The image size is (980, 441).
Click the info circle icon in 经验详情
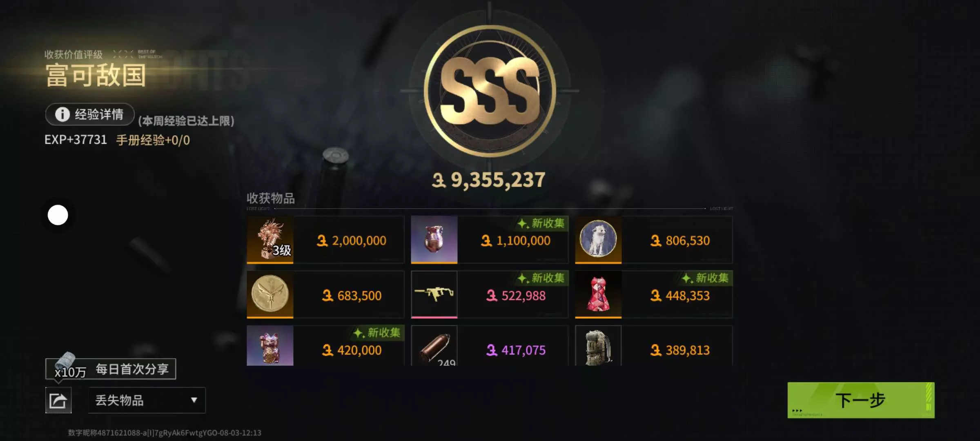(62, 114)
